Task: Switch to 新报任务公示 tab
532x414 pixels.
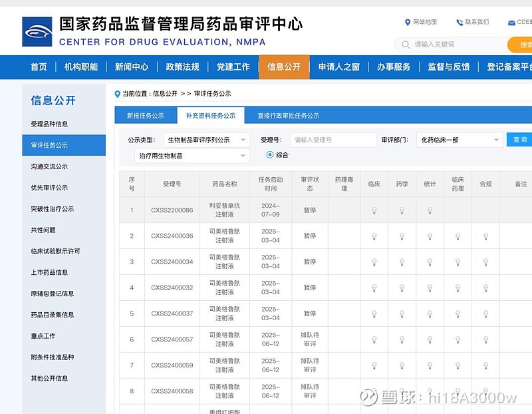Action: pyautogui.click(x=146, y=115)
